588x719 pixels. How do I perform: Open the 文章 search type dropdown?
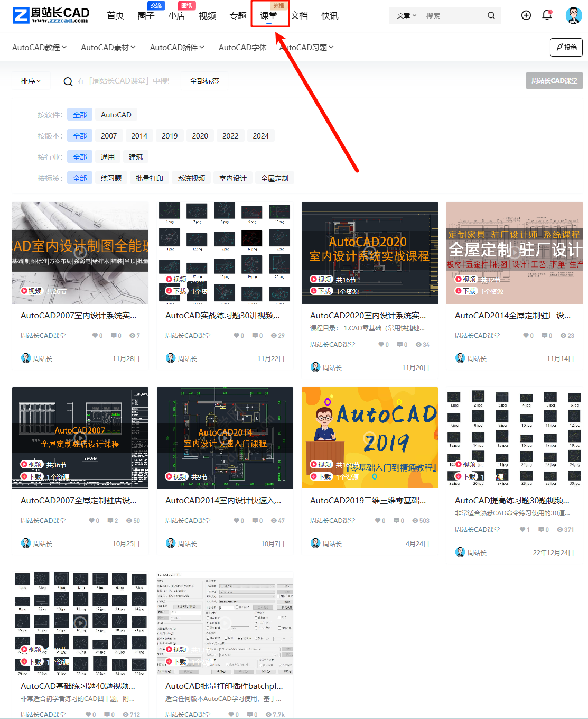(407, 15)
